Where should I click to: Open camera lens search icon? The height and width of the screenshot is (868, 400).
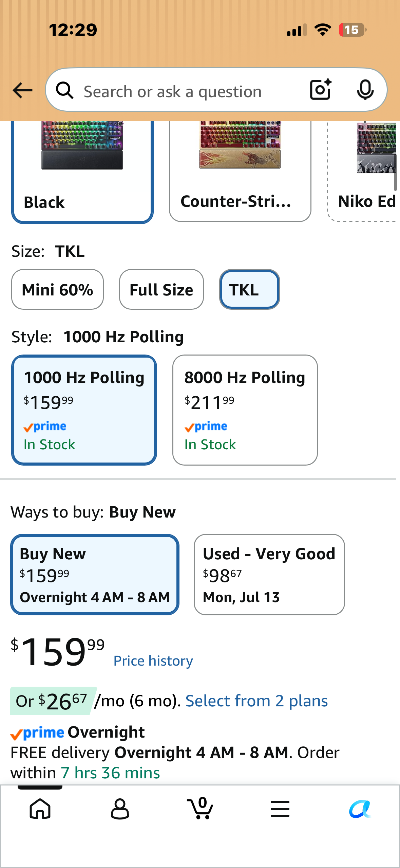click(321, 90)
